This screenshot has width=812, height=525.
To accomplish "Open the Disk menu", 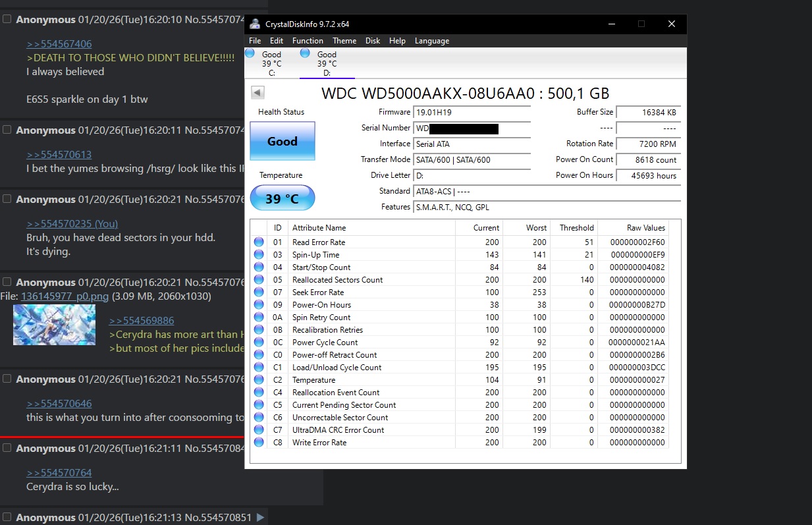I will [x=373, y=41].
